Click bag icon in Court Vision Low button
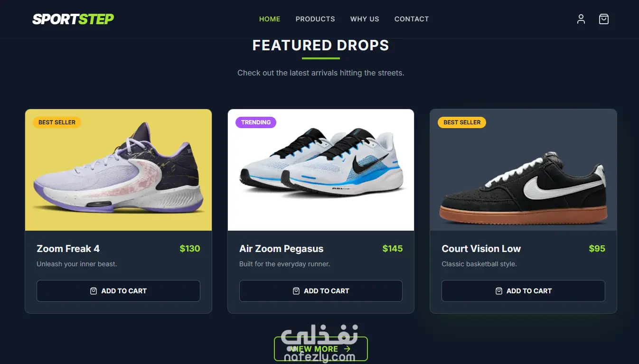The image size is (639, 364). click(x=498, y=291)
